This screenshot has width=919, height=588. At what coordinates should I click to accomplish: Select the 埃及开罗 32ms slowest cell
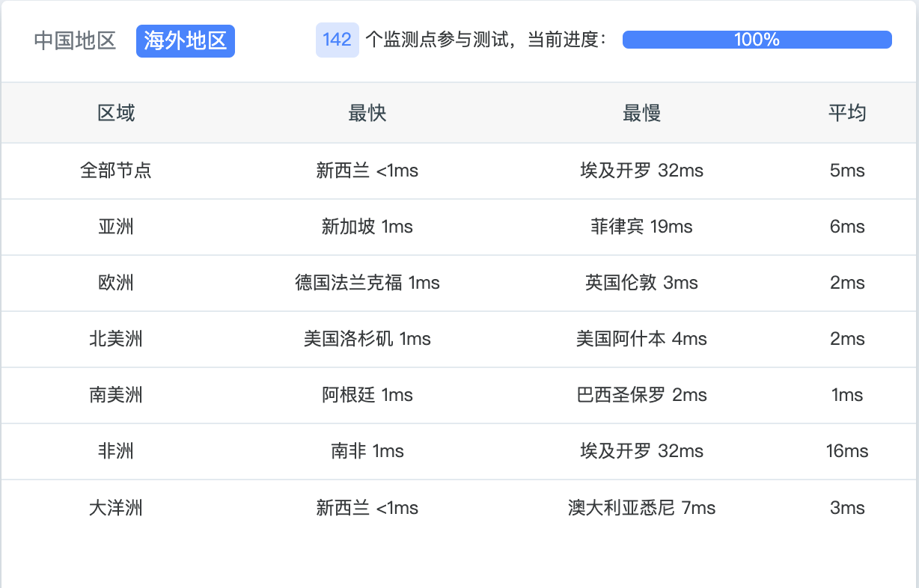tap(641, 171)
